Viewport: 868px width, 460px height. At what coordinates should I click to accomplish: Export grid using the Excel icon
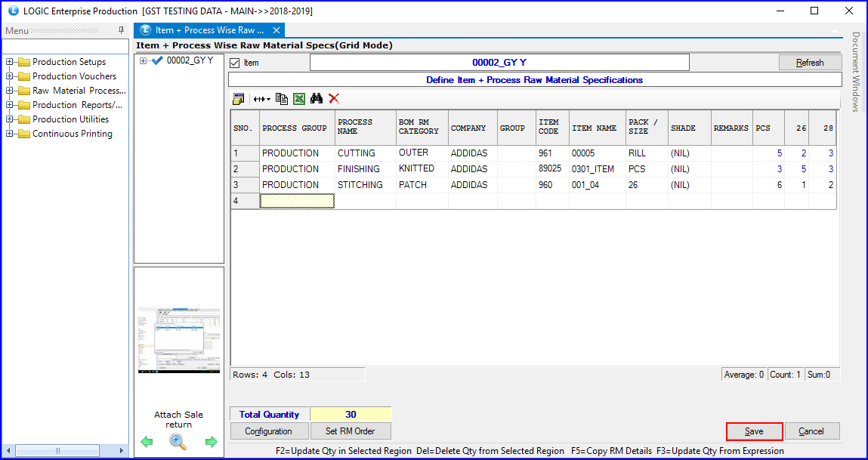click(x=299, y=99)
